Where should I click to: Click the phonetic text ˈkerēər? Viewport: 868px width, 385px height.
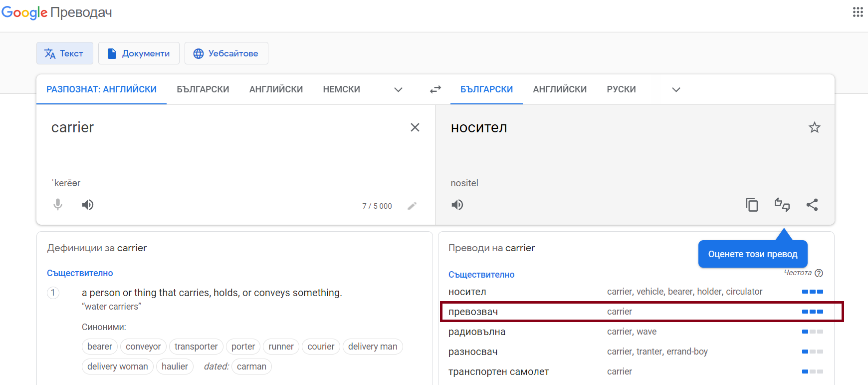66,183
